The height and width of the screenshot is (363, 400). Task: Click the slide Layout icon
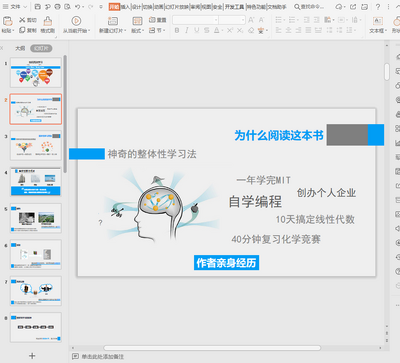137,21
